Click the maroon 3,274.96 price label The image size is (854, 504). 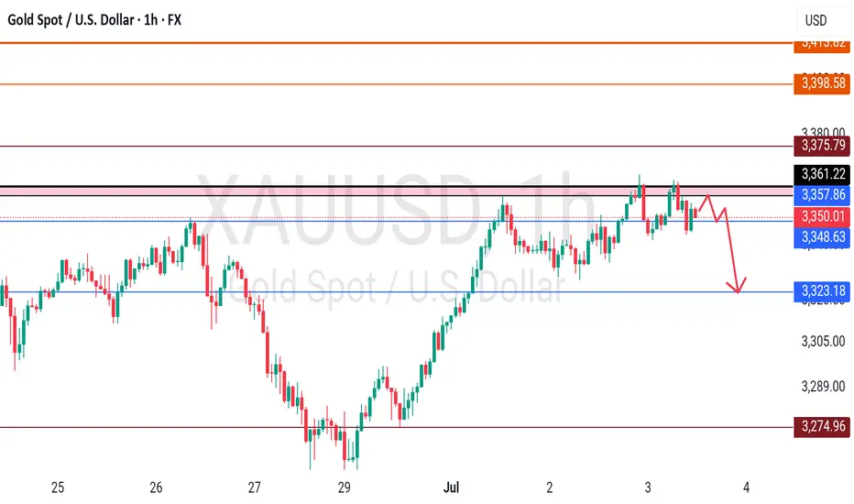tap(821, 426)
